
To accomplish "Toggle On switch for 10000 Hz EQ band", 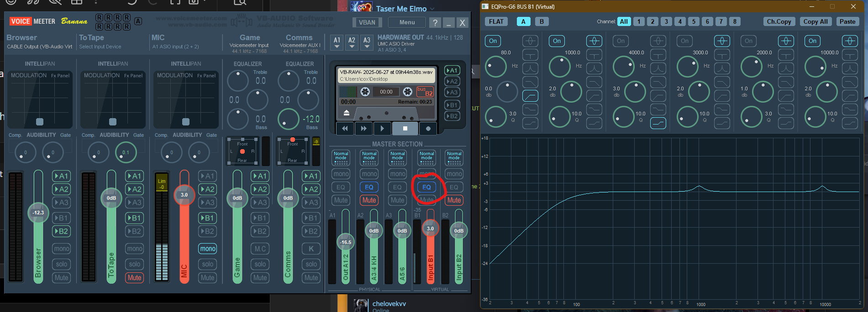I will [x=813, y=41].
